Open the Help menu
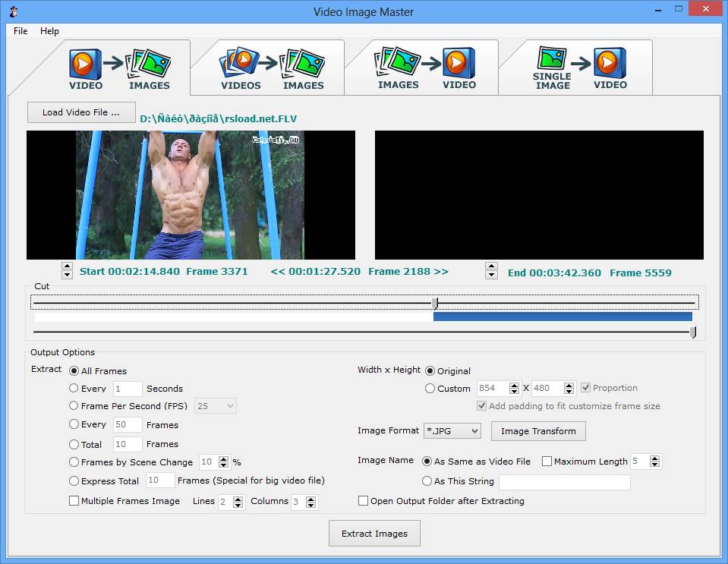The width and height of the screenshot is (728, 564). (49, 31)
